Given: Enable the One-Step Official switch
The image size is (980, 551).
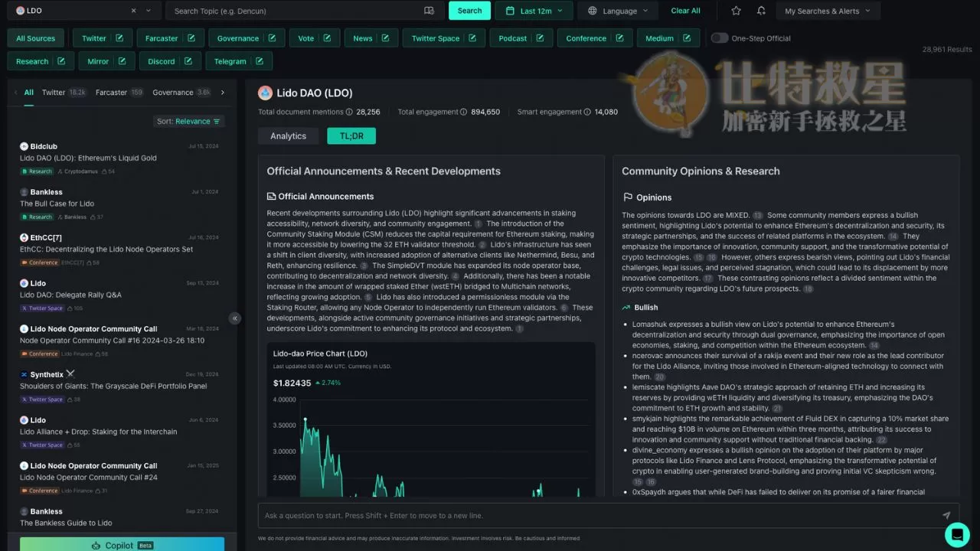Looking at the screenshot, I should coord(719,38).
